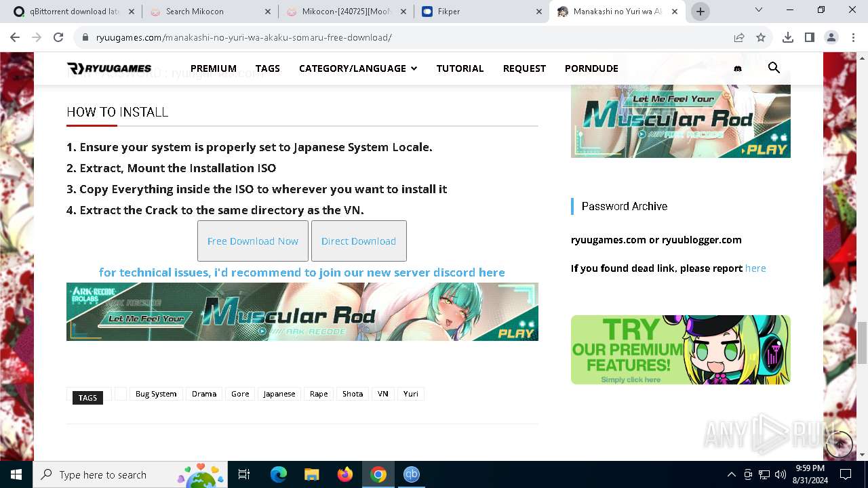This screenshot has width=868, height=488.
Task: Click the Windows taskbar search box
Action: click(131, 474)
